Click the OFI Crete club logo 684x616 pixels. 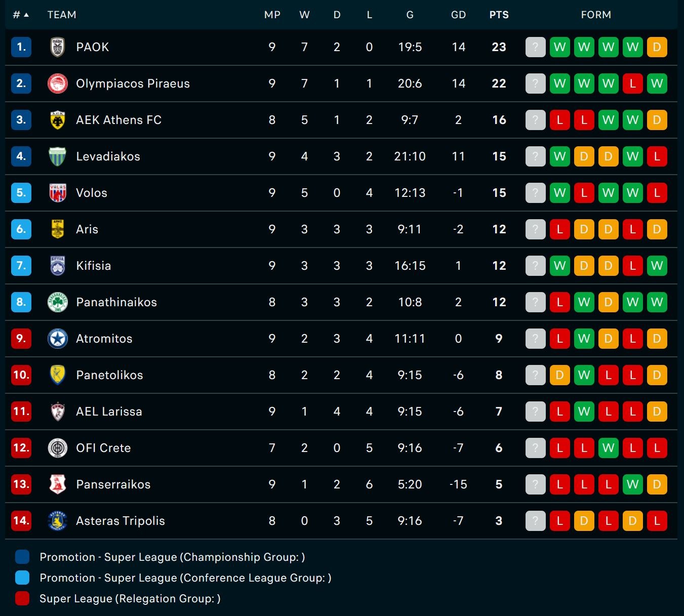pyautogui.click(x=58, y=448)
